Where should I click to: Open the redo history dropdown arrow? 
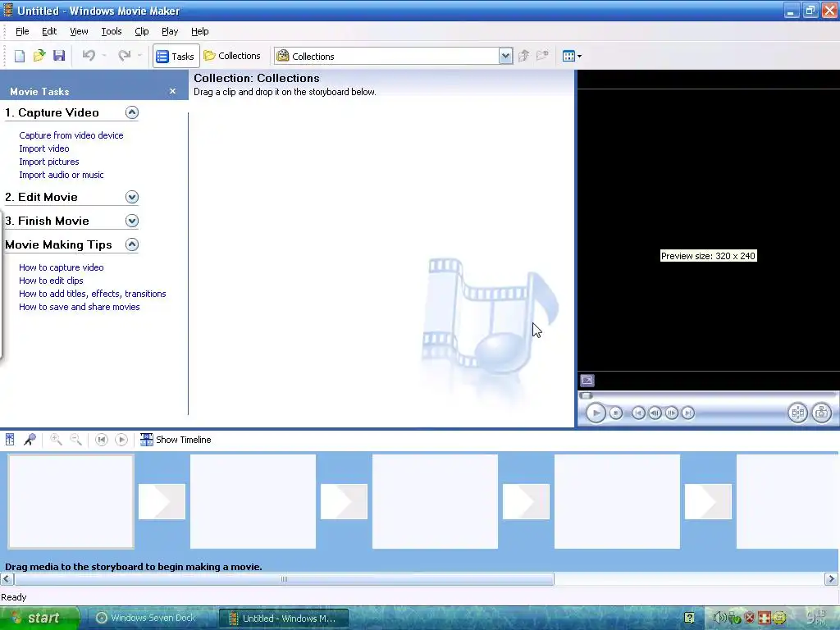(139, 56)
